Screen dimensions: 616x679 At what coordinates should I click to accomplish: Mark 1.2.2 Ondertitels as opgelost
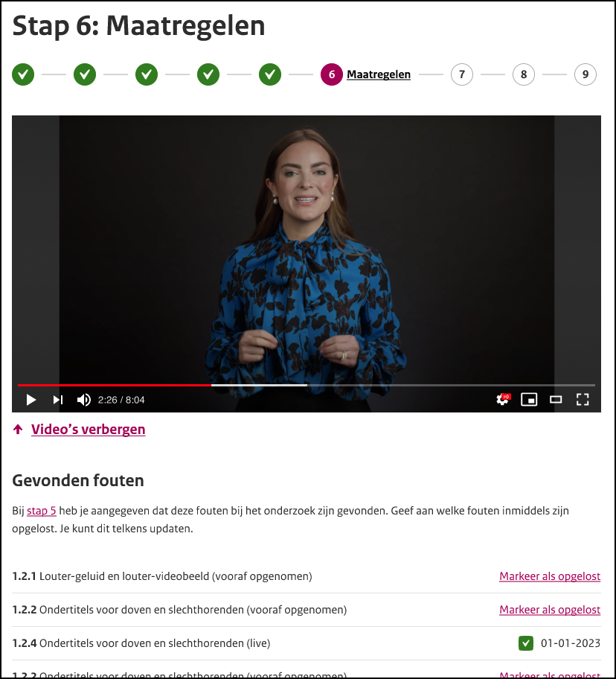pos(550,610)
